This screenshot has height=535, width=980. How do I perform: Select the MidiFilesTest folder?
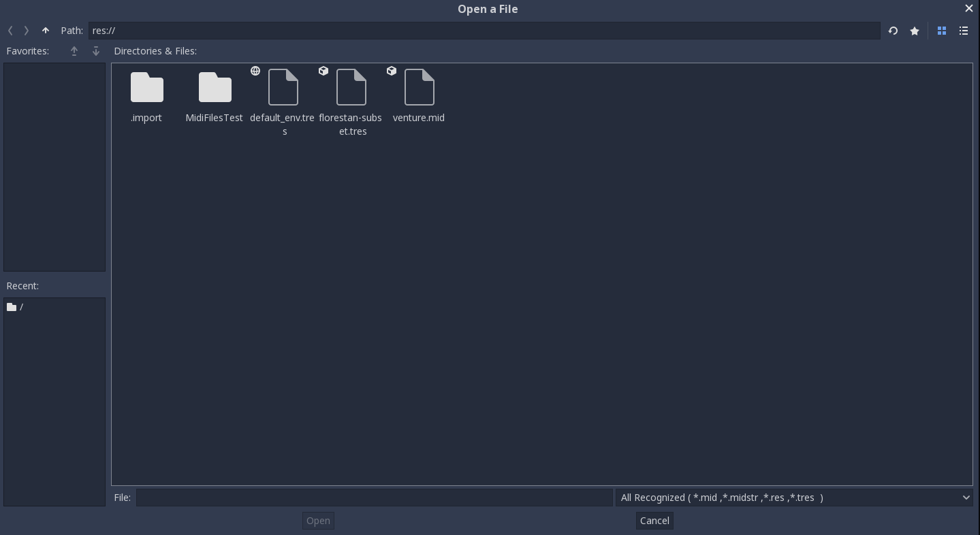click(x=215, y=87)
